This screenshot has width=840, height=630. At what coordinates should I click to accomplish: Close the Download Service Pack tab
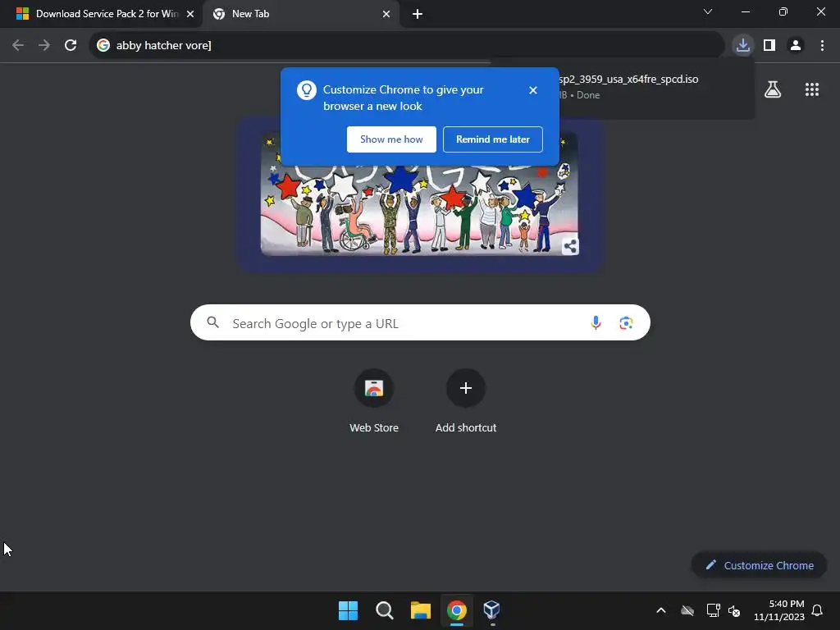190,14
